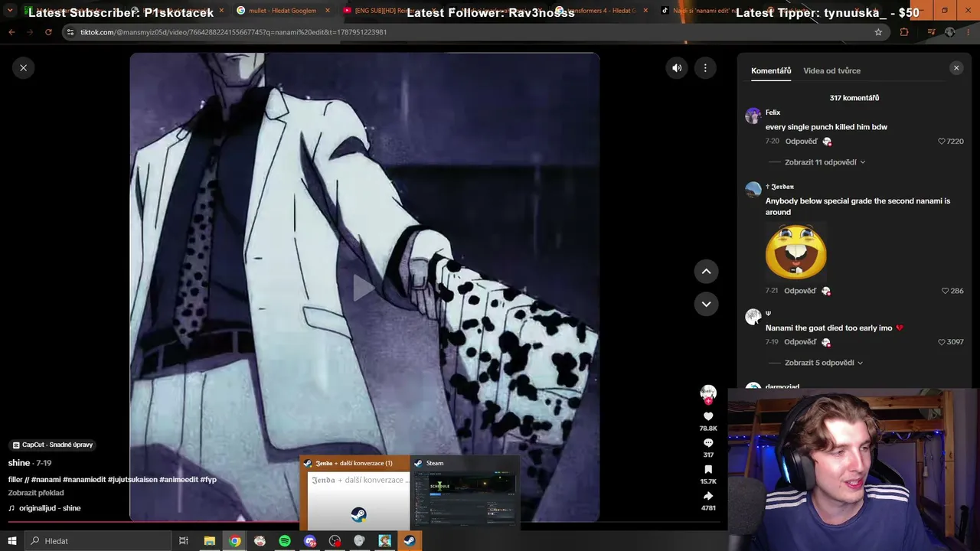Go to the previous video
980x551 pixels.
click(x=706, y=271)
